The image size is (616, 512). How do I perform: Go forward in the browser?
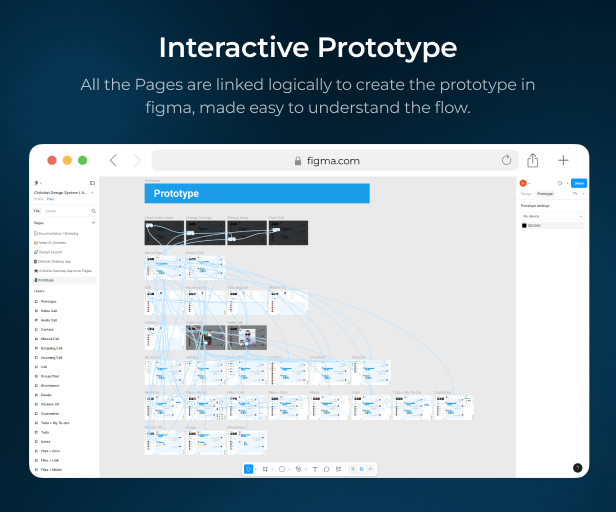pos(137,160)
